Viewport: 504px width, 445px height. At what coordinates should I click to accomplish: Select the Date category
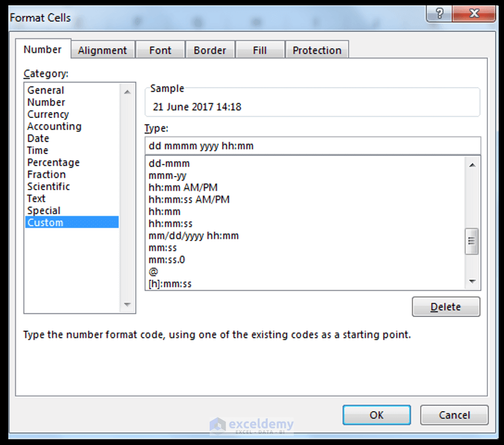(x=38, y=138)
